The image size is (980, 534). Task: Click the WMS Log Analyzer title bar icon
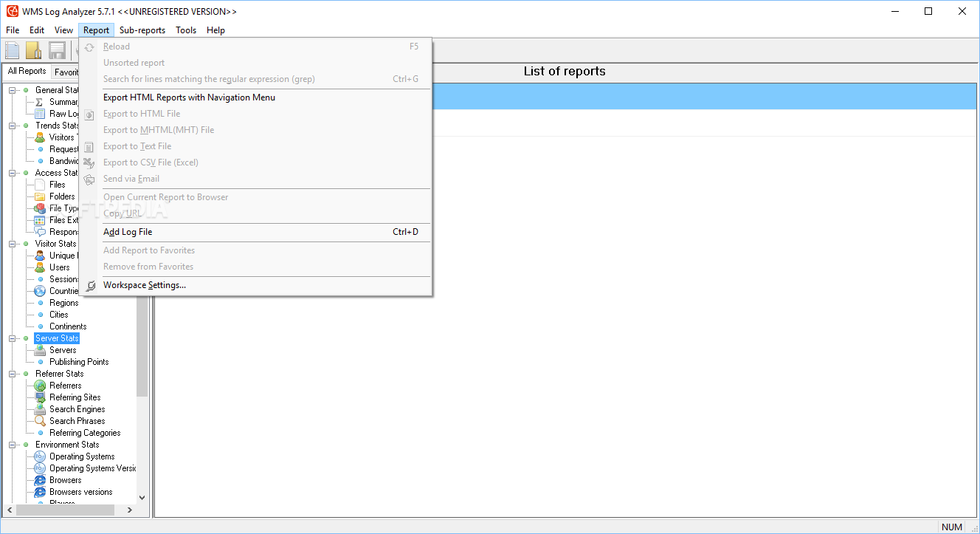coord(13,11)
